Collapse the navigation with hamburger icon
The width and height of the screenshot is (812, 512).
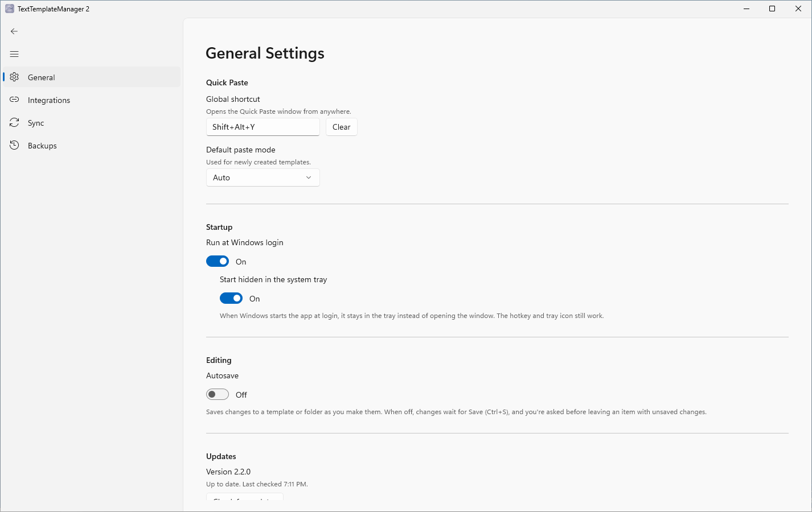pos(14,54)
